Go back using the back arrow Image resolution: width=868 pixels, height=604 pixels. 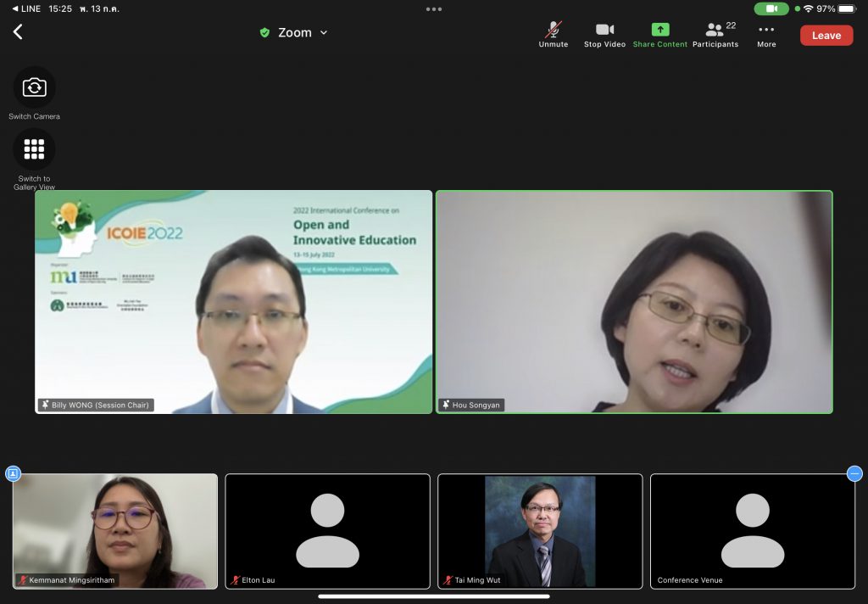point(18,32)
